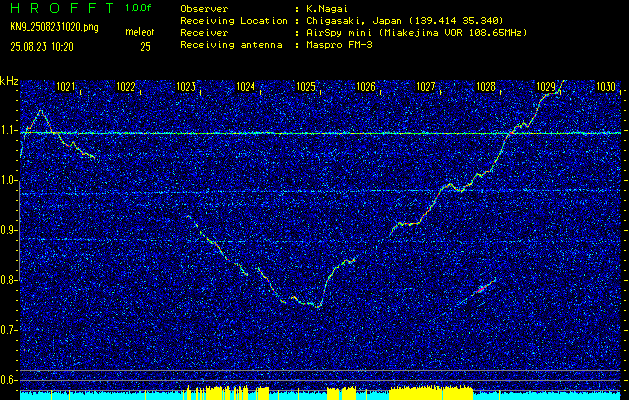
Task: Click the Receiver field label
Action: point(204,32)
